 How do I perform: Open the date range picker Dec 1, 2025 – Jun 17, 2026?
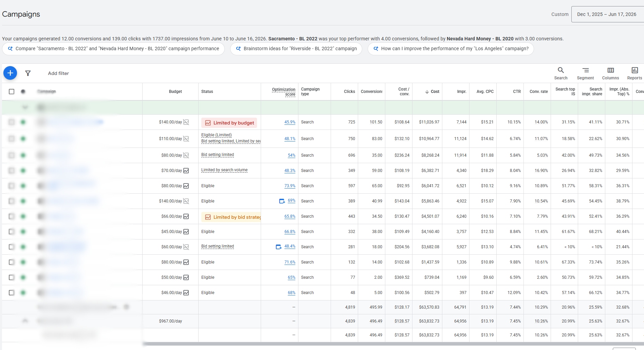click(607, 14)
